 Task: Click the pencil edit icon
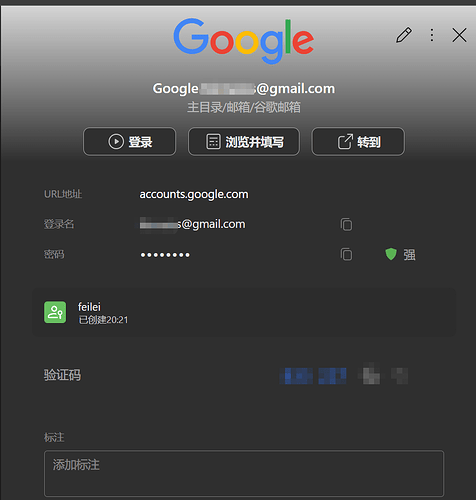point(404,35)
